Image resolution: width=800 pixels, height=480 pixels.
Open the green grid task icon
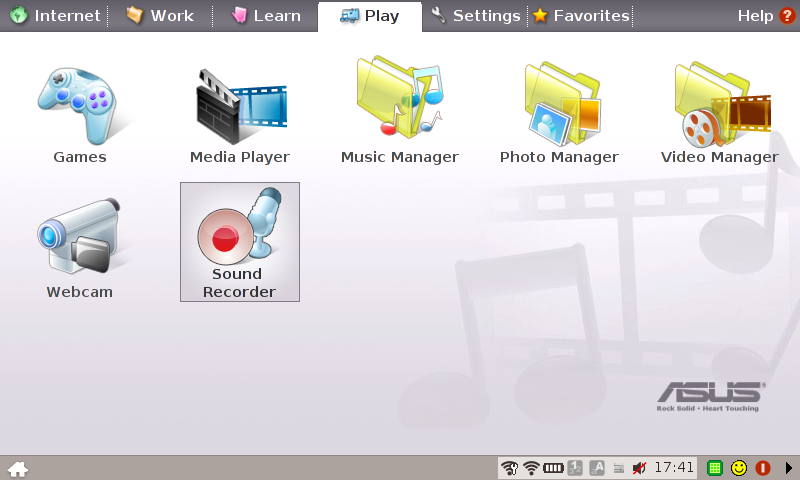coord(715,468)
